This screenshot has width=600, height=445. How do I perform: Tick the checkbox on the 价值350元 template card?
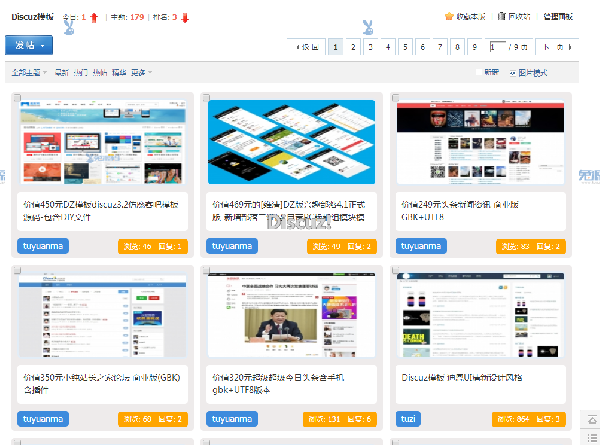[x=17, y=271]
